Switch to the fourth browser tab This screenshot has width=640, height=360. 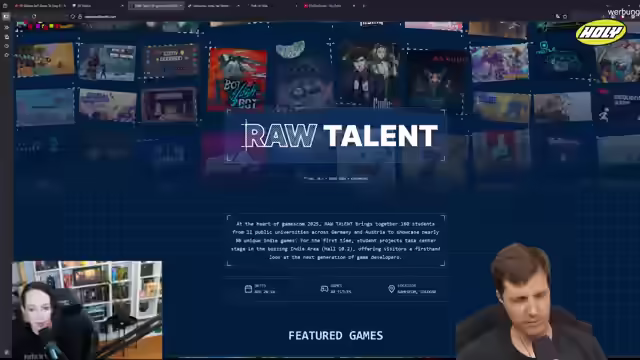coord(213,6)
